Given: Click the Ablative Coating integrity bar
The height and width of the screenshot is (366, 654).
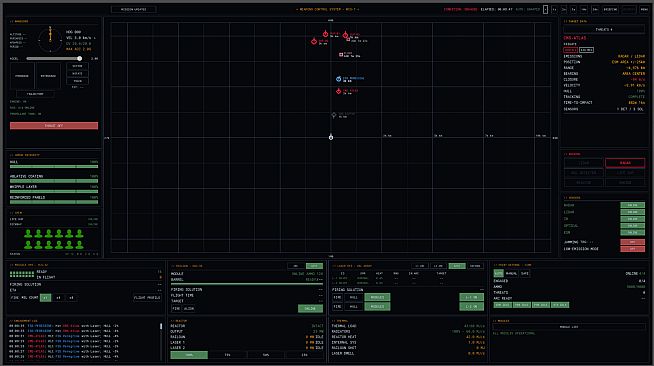Looking at the screenshot, I should tap(54, 181).
